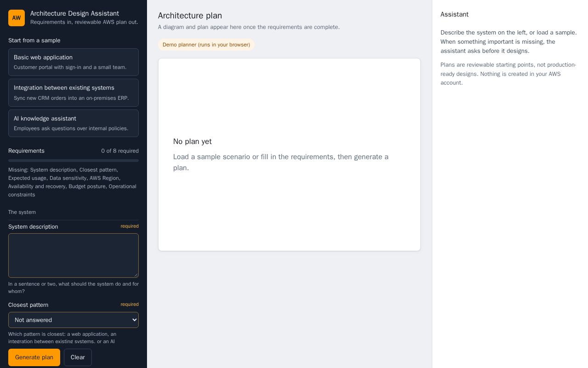Viewport: 588px width, 368px height.
Task: Click the 'Load a sample scenario' hint text
Action: click(281, 162)
